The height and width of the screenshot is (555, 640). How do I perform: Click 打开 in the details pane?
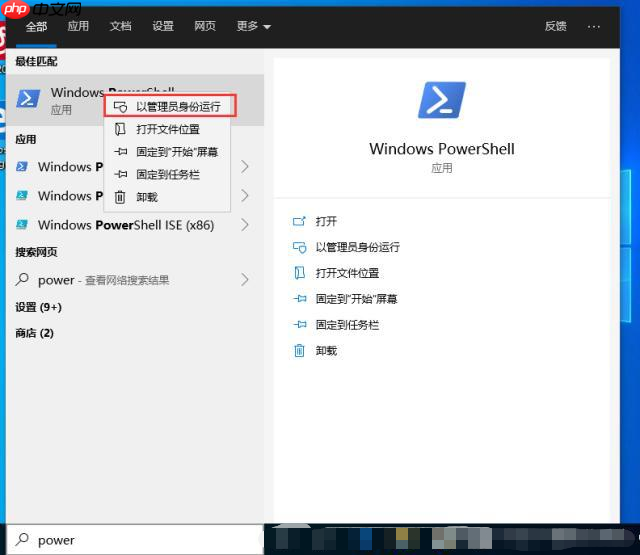pyautogui.click(x=326, y=221)
